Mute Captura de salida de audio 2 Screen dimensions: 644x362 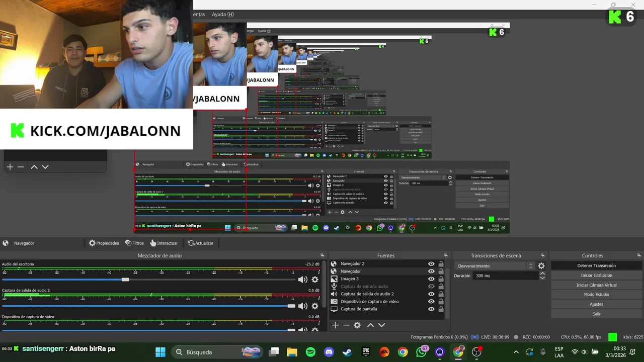click(x=302, y=306)
